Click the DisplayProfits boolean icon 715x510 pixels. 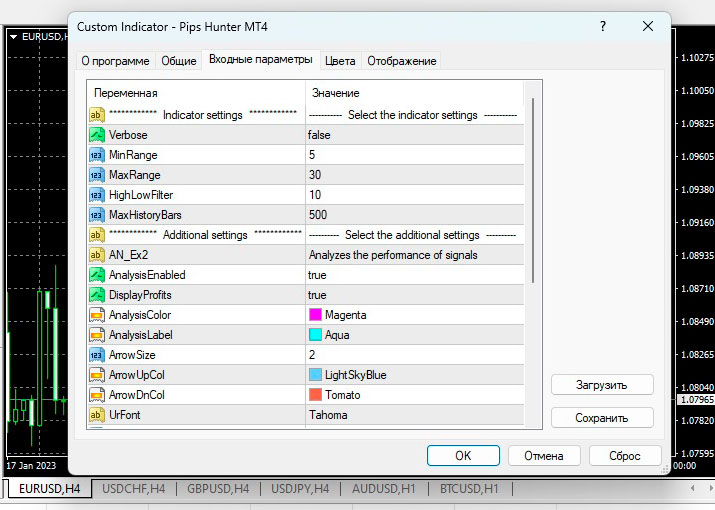click(x=97, y=295)
